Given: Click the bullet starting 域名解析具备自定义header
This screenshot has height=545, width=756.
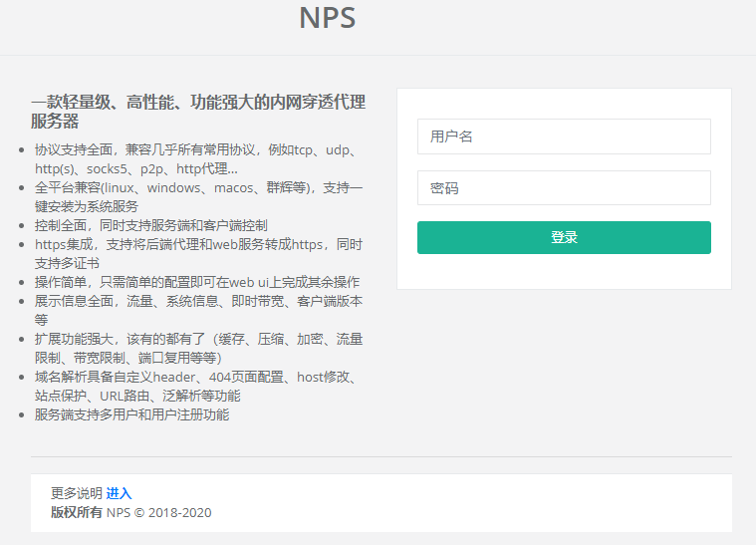Looking at the screenshot, I should (196, 387).
